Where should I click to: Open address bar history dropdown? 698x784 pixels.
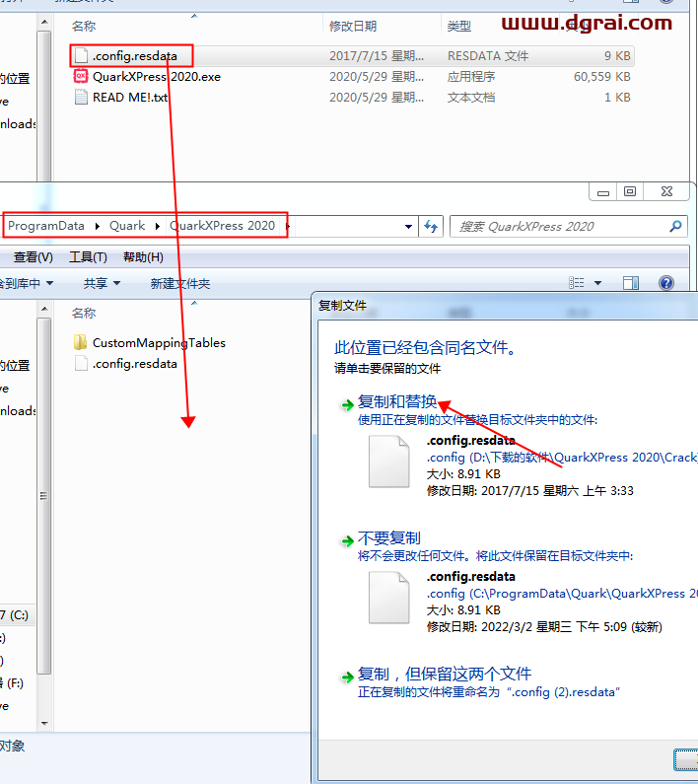408,227
